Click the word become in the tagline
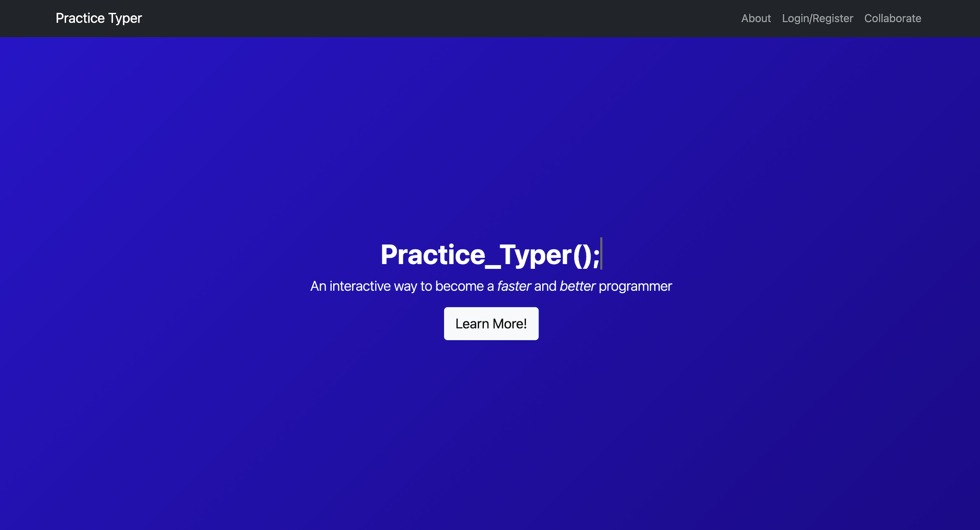The width and height of the screenshot is (980, 530). click(459, 286)
